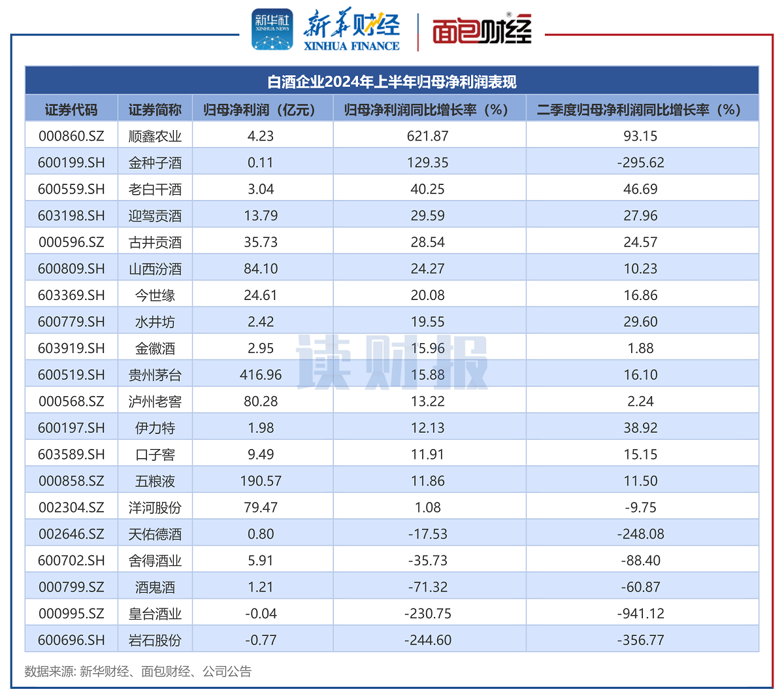
Task: Click the growth value 40.25
Action: coord(428,189)
